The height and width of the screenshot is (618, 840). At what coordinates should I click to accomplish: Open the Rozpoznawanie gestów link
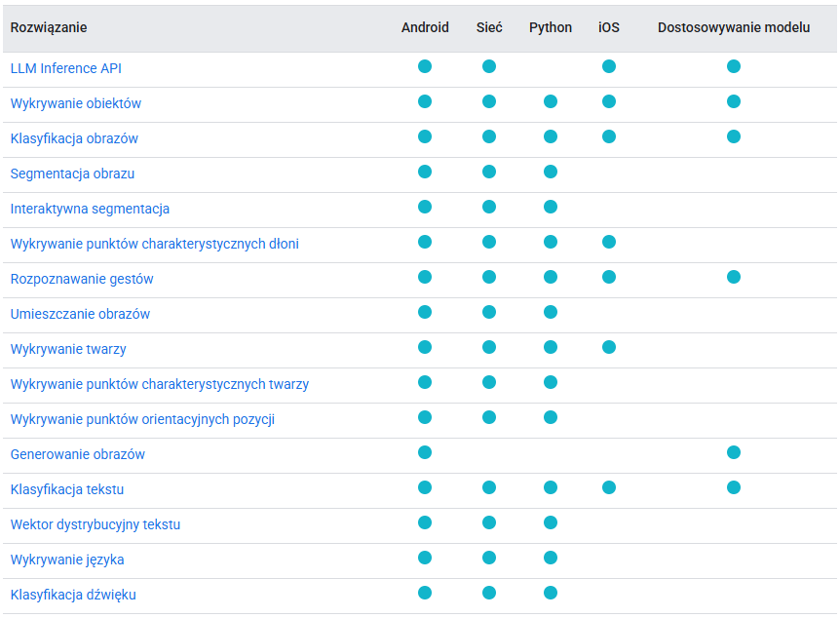click(82, 279)
